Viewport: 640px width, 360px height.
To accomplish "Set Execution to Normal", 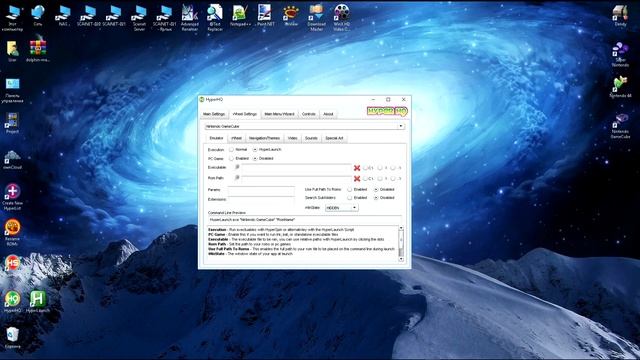I will (231, 149).
